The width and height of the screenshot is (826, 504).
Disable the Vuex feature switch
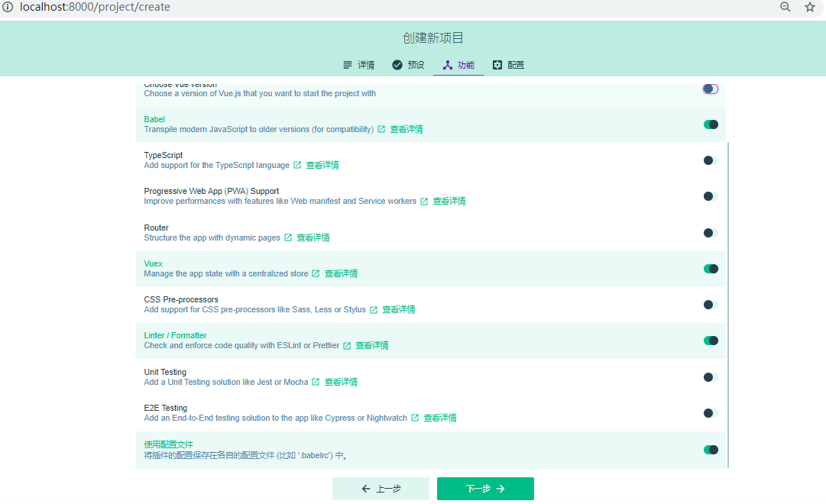711,269
